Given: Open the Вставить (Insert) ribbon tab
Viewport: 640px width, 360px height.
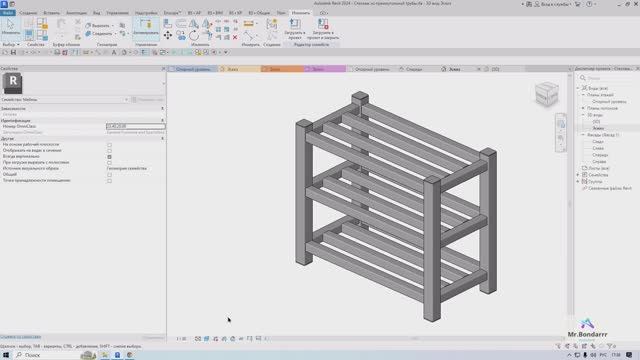Looking at the screenshot, I should [x=51, y=13].
